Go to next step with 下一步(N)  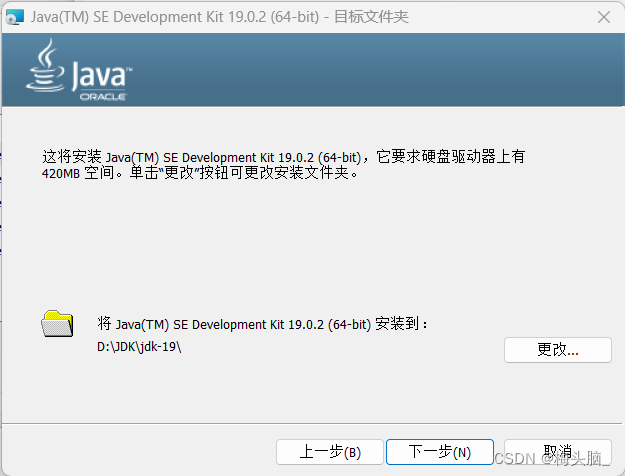[x=440, y=452]
